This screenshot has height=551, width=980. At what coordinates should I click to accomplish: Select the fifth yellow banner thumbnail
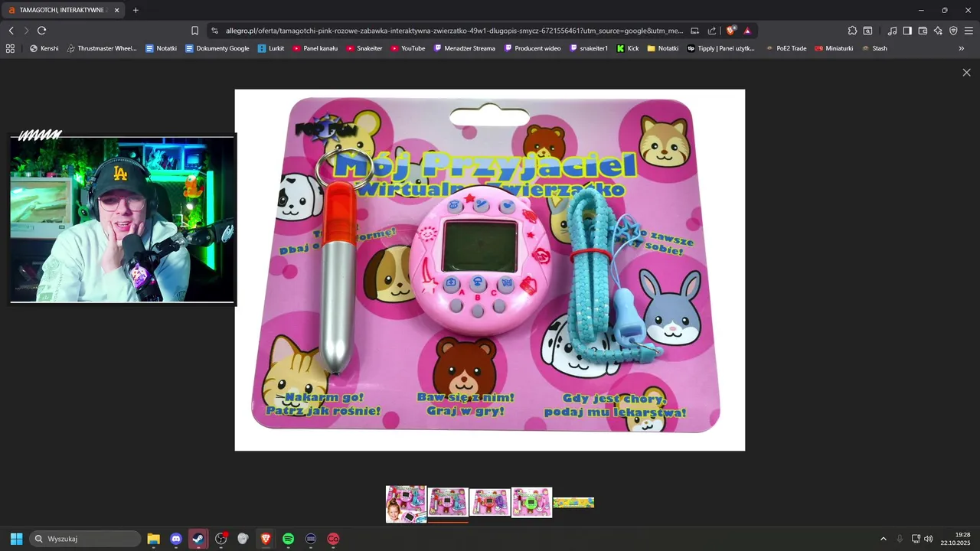tap(573, 503)
